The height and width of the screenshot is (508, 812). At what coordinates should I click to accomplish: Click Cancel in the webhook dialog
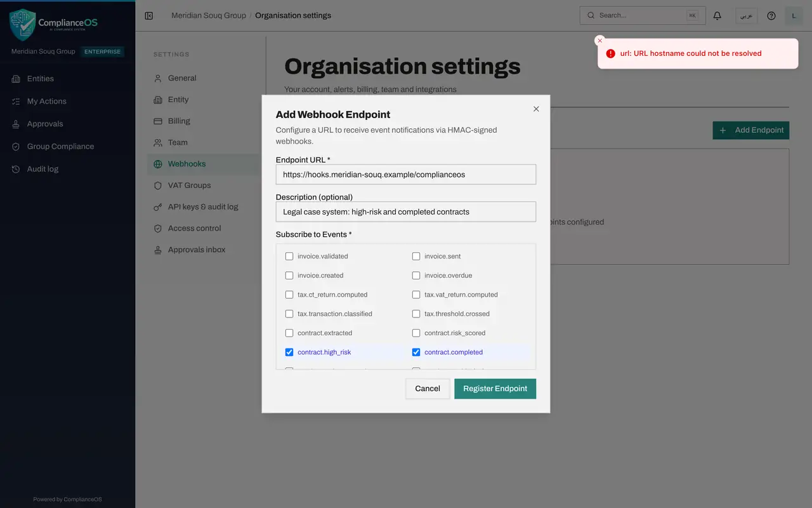coord(428,389)
